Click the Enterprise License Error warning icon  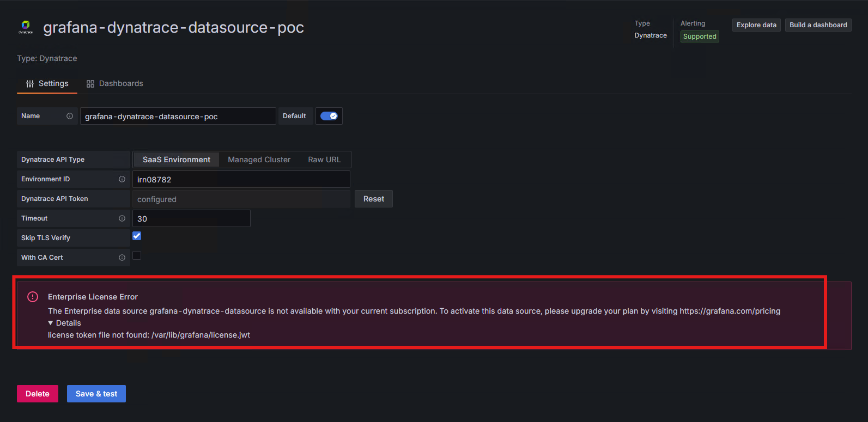(x=33, y=297)
